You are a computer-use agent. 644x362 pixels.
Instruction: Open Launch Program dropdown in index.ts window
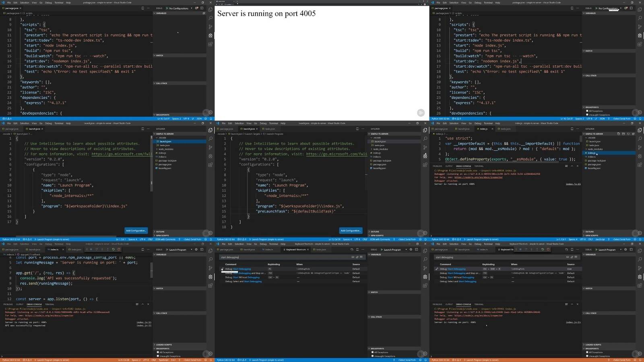(x=179, y=250)
